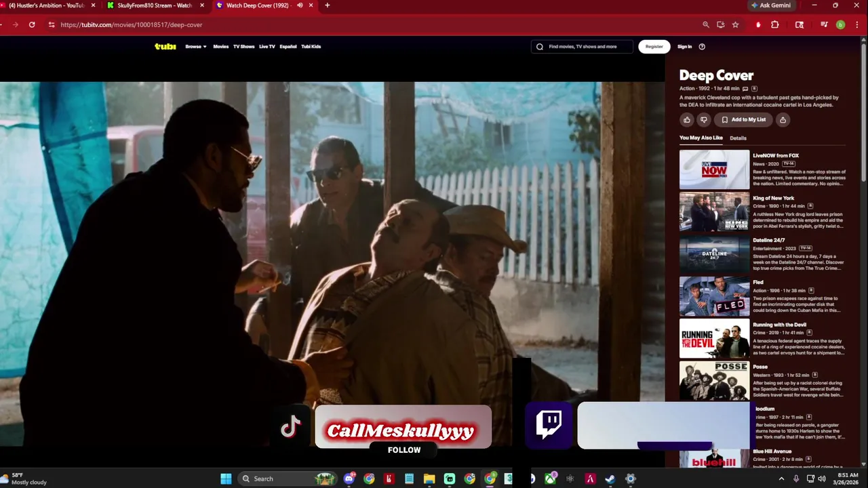Close the Hustler's Ambition YouTube tab

click(x=94, y=5)
